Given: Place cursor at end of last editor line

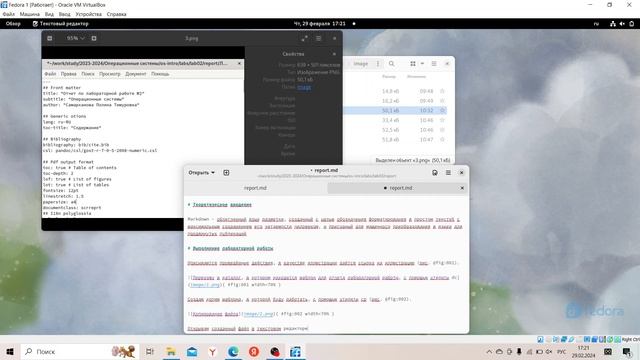Looking at the screenshot, I should point(309,329).
